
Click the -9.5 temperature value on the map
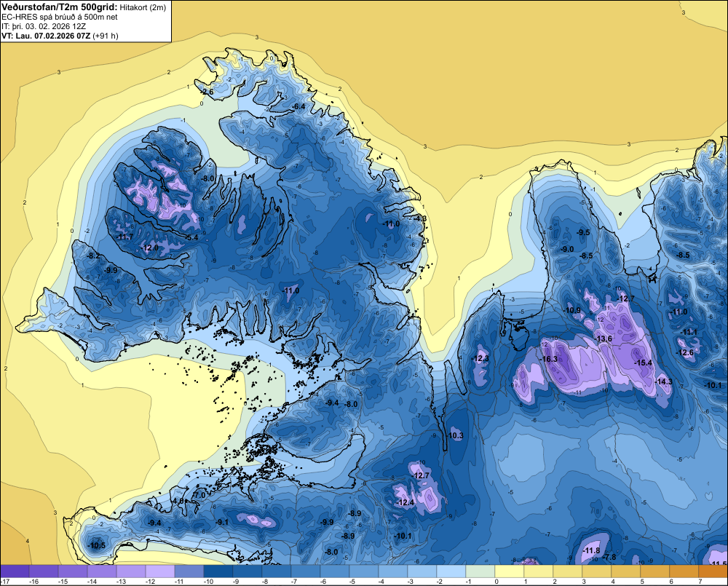point(583,232)
